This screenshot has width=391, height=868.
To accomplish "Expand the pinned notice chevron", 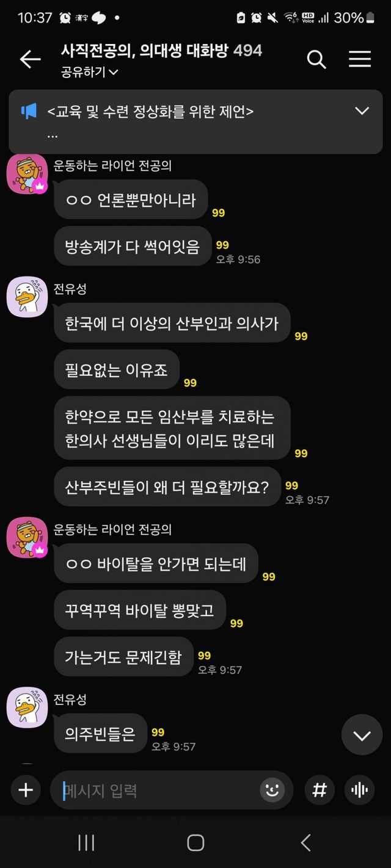I will click(x=362, y=110).
